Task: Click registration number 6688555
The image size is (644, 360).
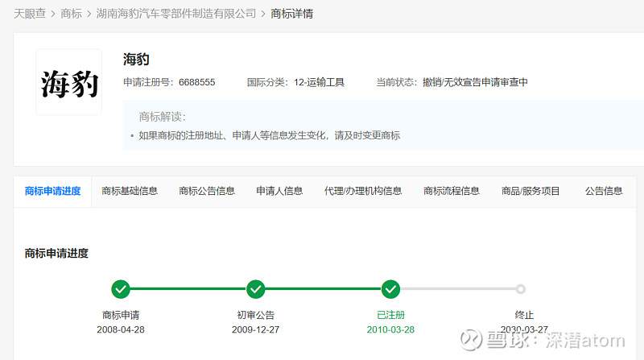Action: pyautogui.click(x=196, y=82)
